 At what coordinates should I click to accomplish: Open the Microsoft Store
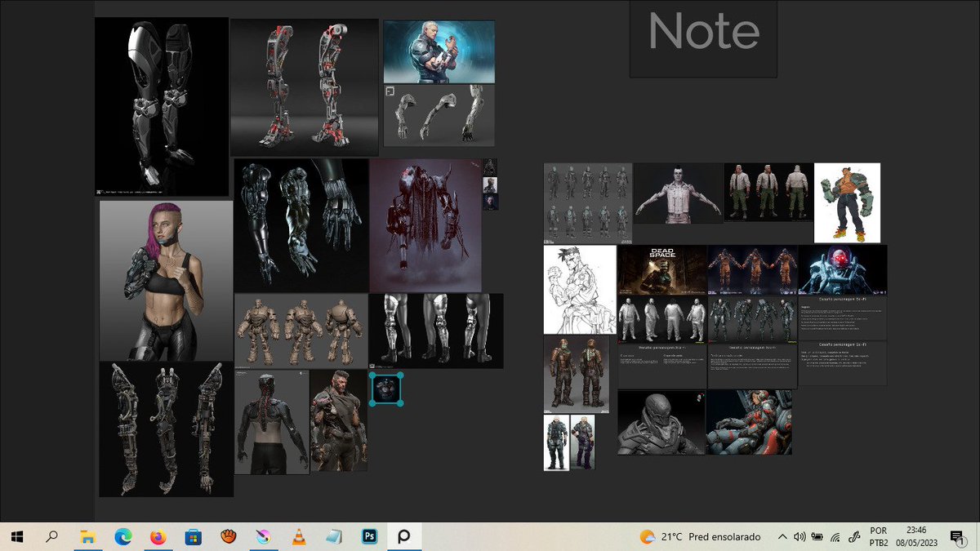click(192, 537)
